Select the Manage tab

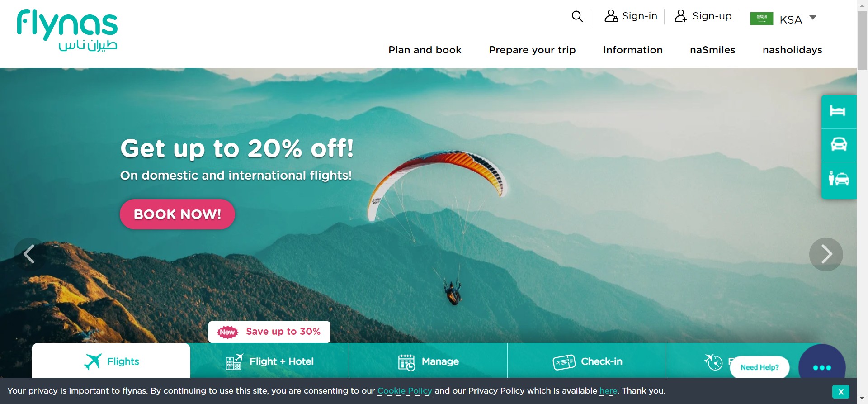[x=428, y=361]
